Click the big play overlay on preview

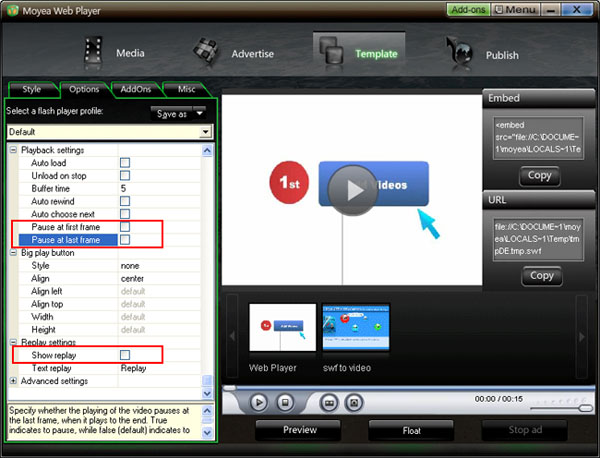(x=354, y=190)
